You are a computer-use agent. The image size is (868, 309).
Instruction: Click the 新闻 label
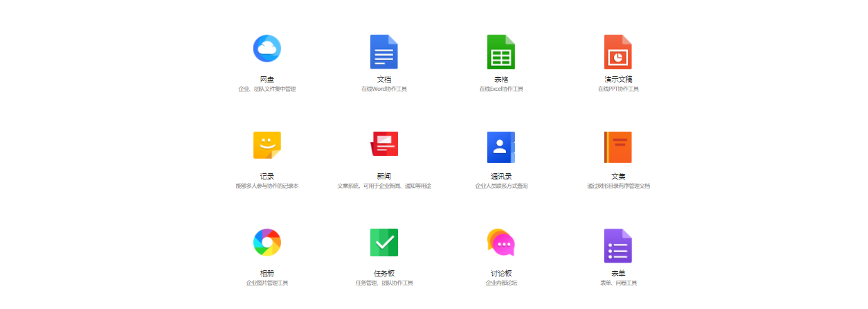[x=384, y=177]
